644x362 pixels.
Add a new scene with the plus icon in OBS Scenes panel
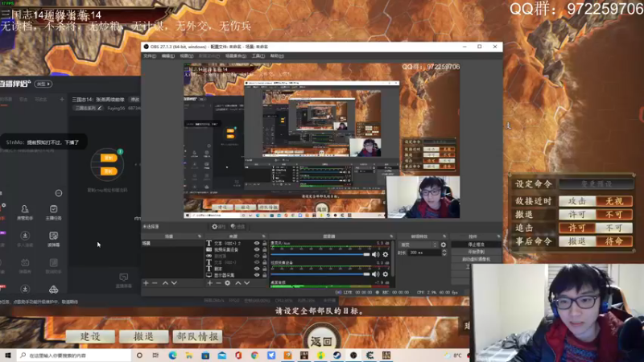click(146, 283)
